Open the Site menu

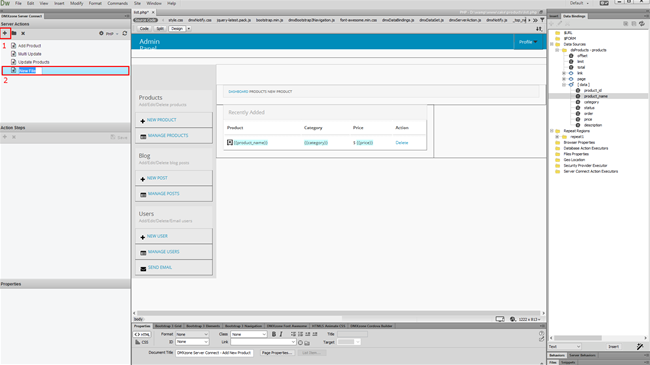click(x=137, y=3)
